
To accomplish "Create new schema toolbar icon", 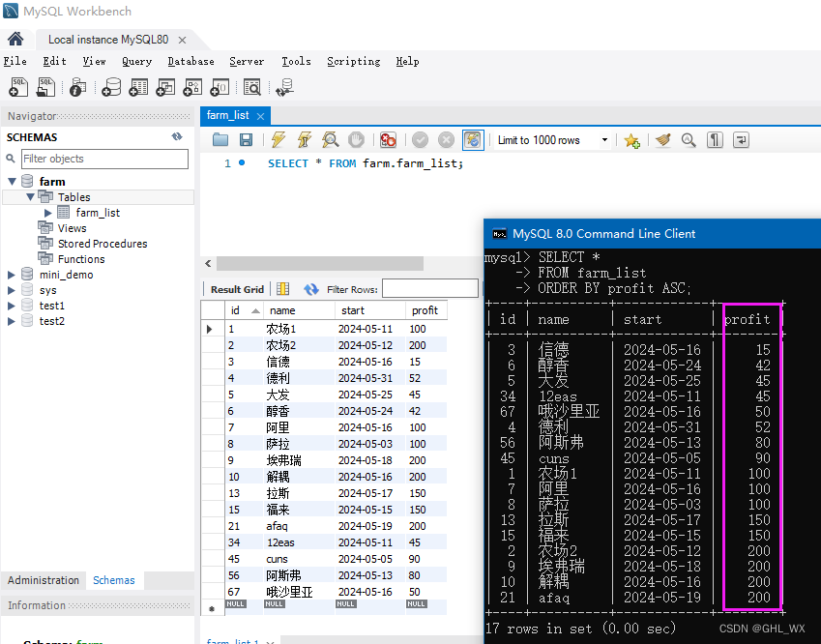I will [x=111, y=87].
